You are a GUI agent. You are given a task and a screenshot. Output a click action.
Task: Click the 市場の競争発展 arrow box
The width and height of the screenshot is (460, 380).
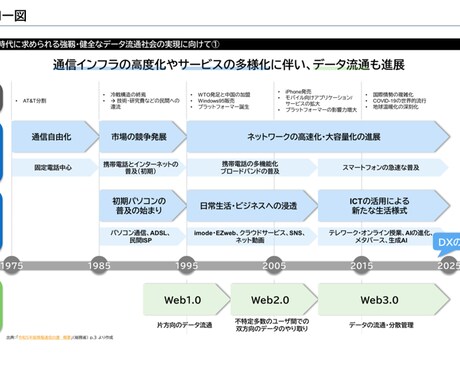[x=143, y=137]
